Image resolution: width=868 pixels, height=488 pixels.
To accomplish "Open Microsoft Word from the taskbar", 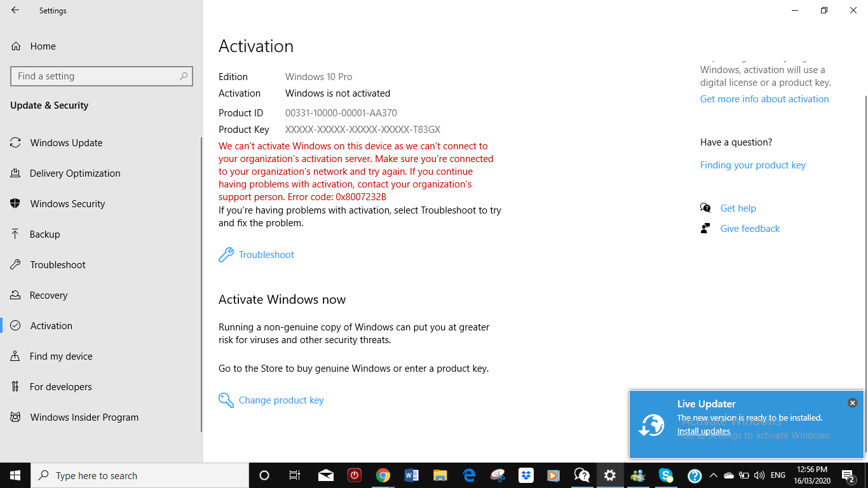I will click(411, 475).
